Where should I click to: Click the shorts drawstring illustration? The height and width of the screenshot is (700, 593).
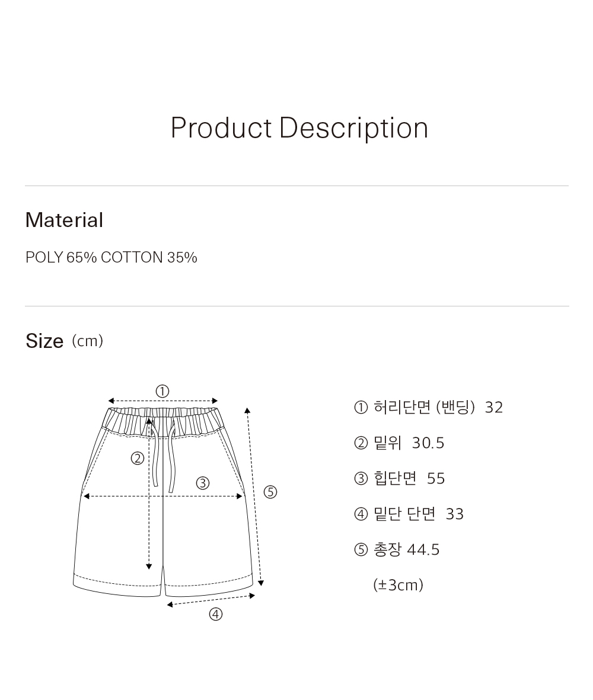[x=164, y=455]
